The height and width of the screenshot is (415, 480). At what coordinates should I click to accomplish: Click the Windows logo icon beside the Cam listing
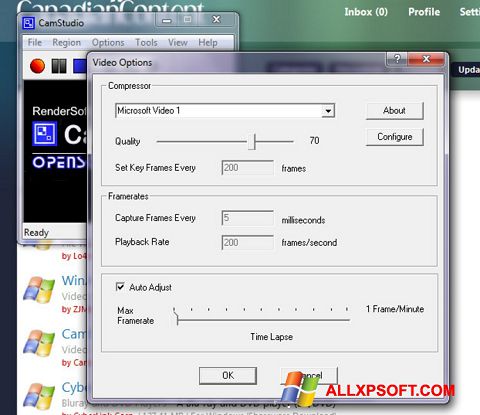coord(39,343)
